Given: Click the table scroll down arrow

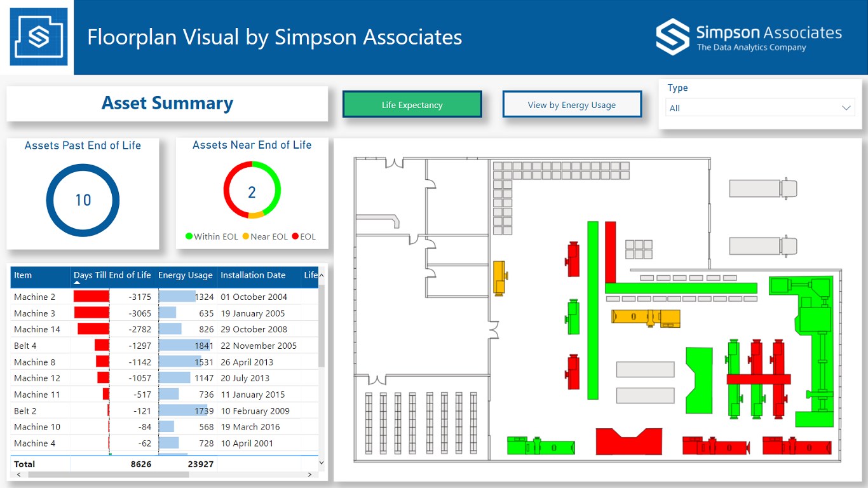Looking at the screenshot, I should point(322,463).
